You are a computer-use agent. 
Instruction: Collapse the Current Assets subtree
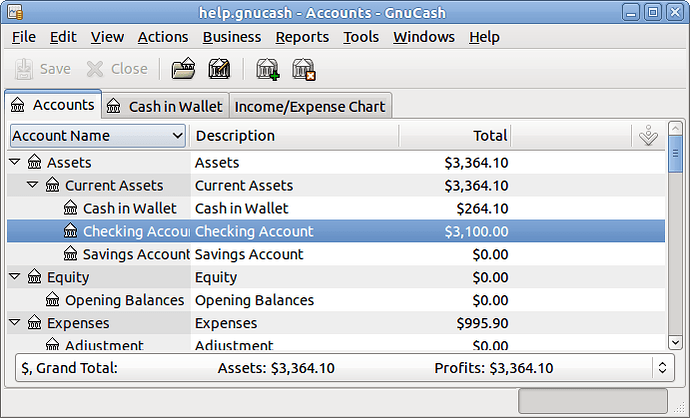click(33, 185)
